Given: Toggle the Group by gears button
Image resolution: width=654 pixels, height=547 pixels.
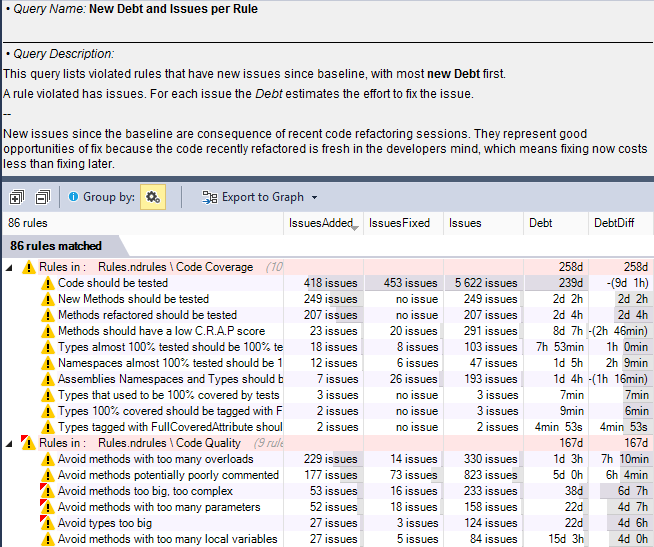Looking at the screenshot, I should point(153,197).
